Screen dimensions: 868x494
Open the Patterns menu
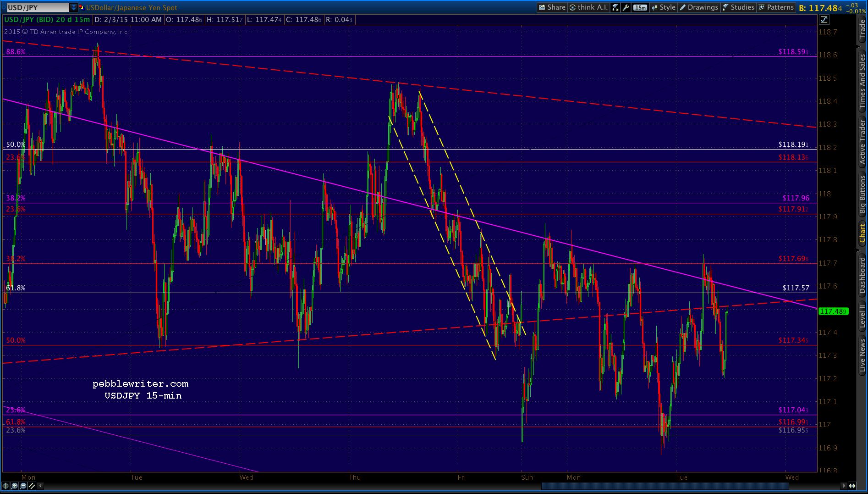pos(776,7)
